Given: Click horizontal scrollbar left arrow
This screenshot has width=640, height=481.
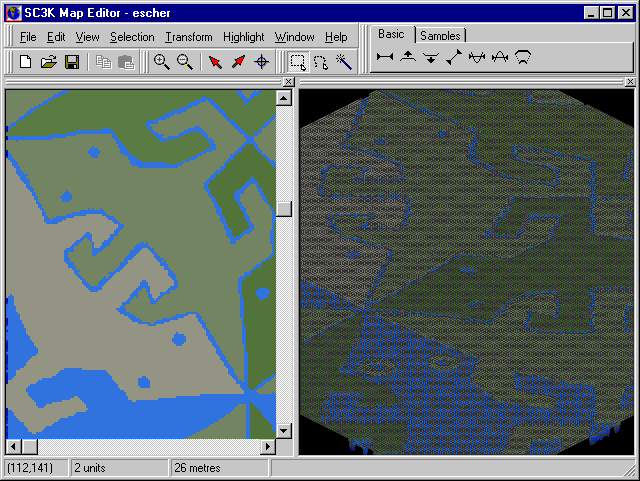Looking at the screenshot, I should pyautogui.click(x=13, y=447).
